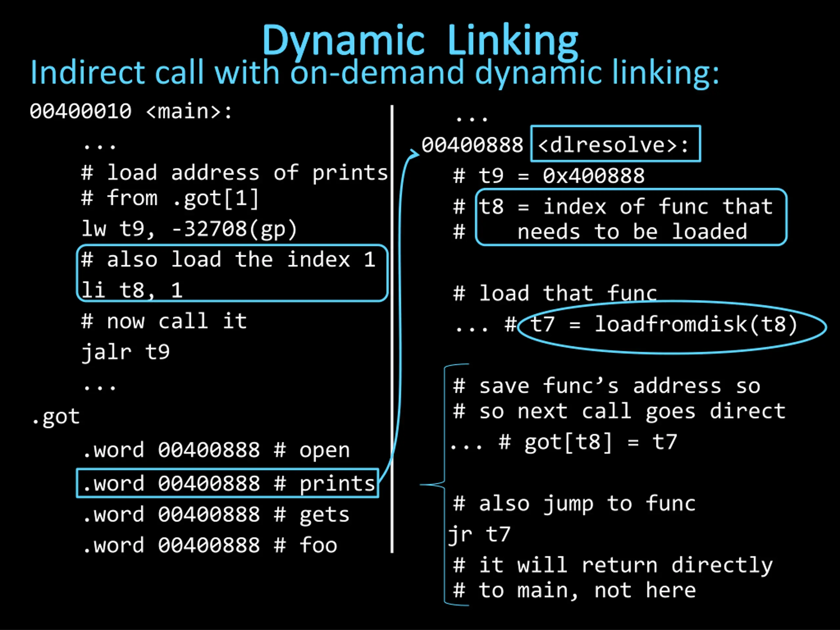Click the 'Dynamic Linking' slide title
Viewport: 840px width, 630px height.
pos(420,41)
